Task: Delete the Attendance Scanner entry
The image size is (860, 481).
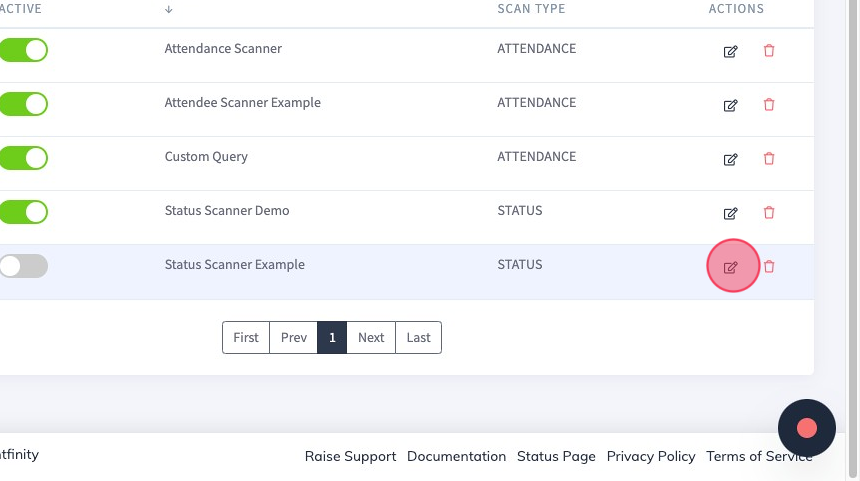Action: coord(769,50)
